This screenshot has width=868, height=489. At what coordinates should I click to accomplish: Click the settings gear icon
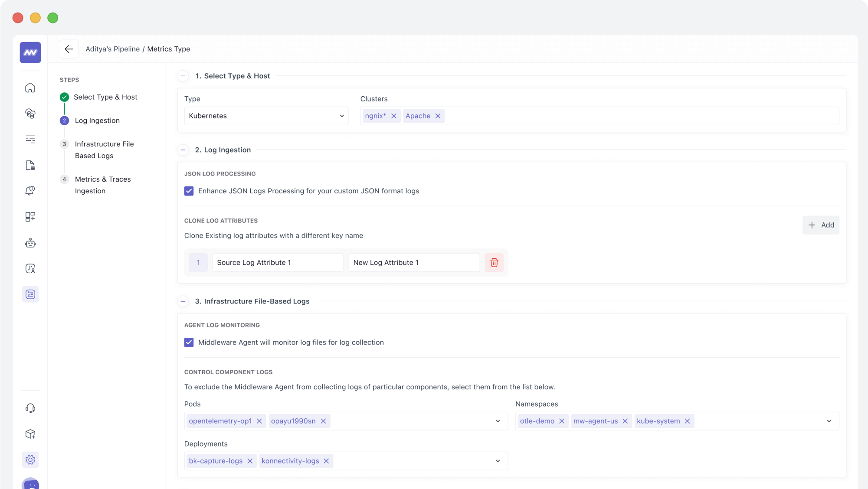pyautogui.click(x=30, y=460)
